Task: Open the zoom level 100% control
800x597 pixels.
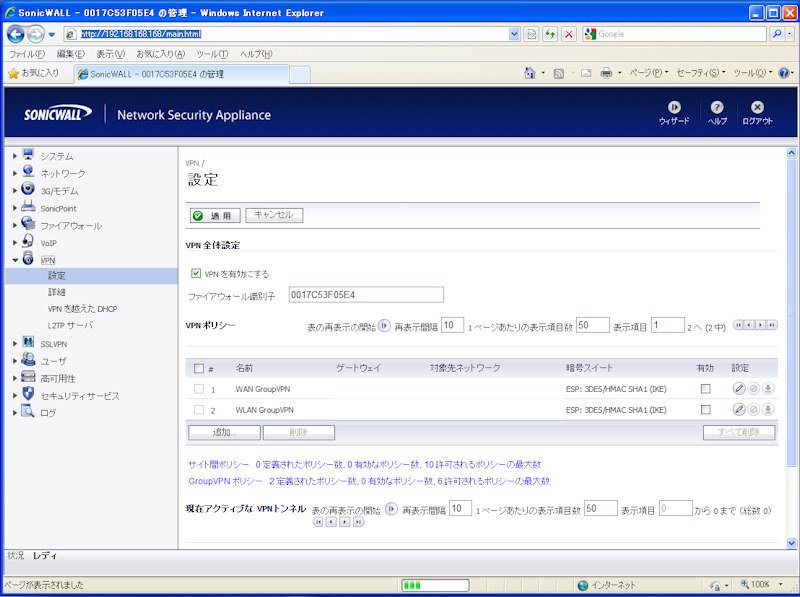Action: coord(761,584)
